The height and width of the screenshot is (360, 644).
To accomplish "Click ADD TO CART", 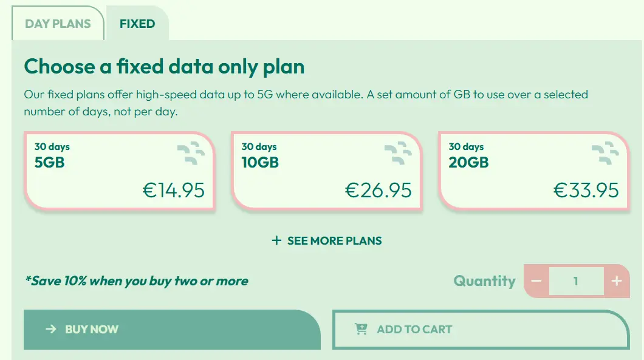I will (x=481, y=329).
